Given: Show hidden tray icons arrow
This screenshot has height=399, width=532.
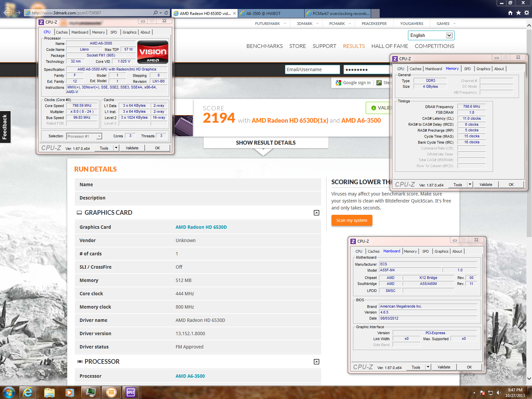Looking at the screenshot, I should tap(474, 393).
